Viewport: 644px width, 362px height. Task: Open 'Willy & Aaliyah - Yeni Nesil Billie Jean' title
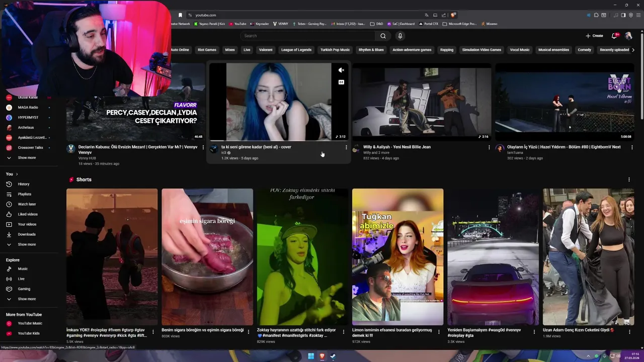tap(397, 147)
